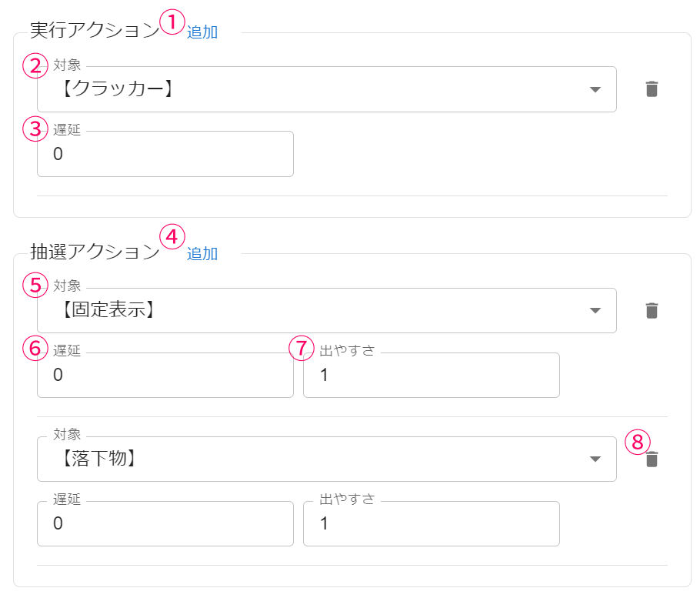
Task: Expand the 【落下物】 dropdown arrow
Action: (595, 459)
